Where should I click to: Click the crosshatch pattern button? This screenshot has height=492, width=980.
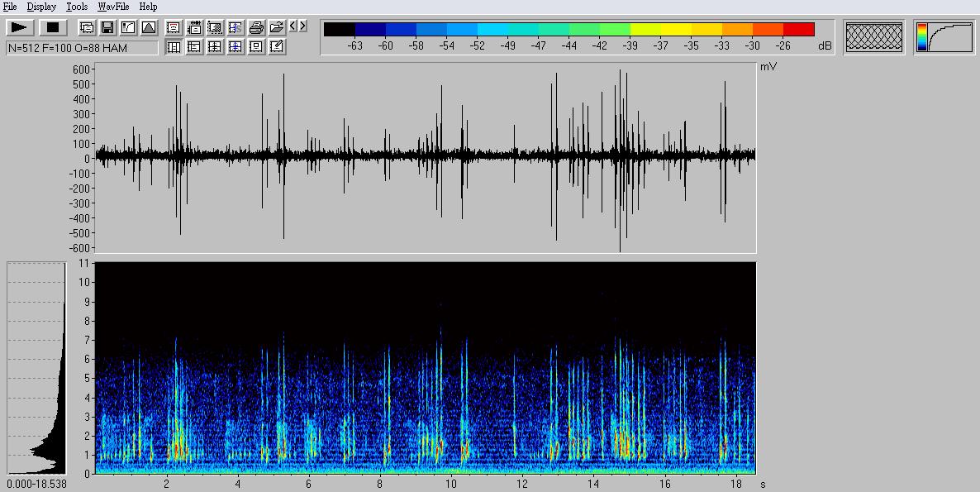click(874, 37)
